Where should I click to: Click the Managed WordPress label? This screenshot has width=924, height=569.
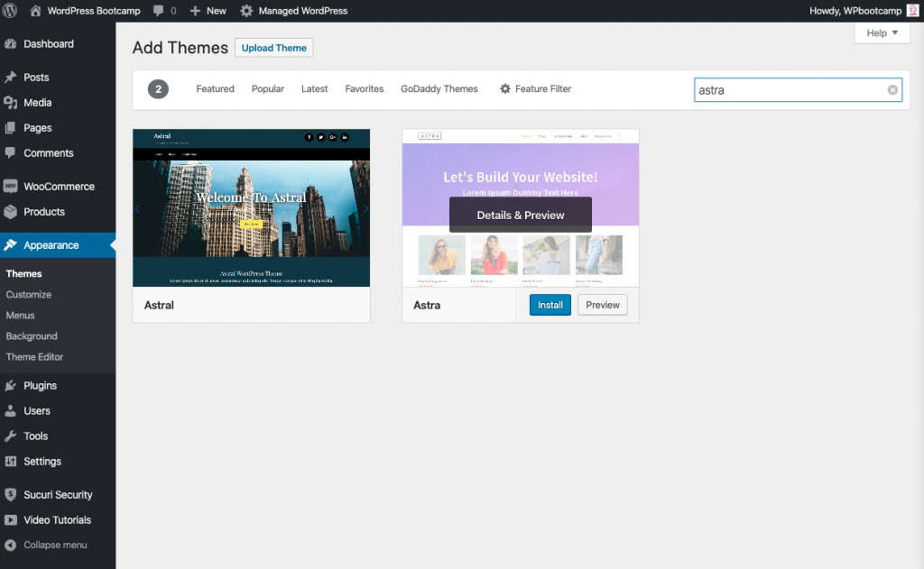(x=303, y=11)
